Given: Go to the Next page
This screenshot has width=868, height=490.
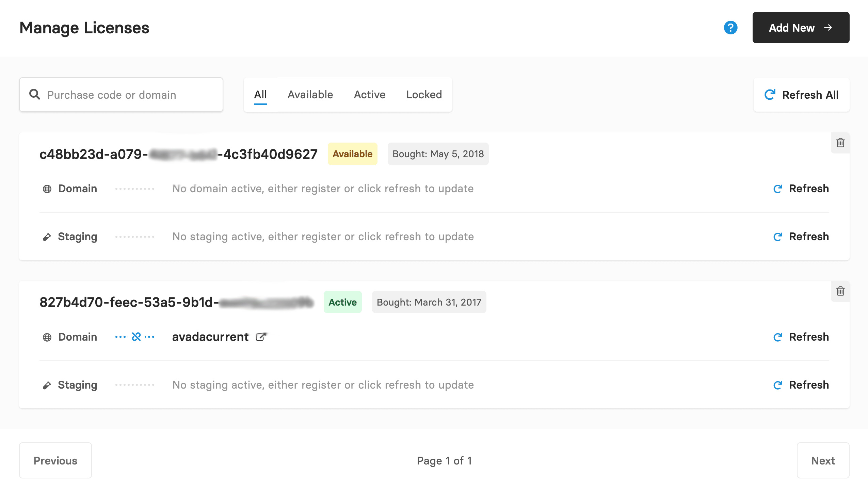Looking at the screenshot, I should (x=823, y=460).
